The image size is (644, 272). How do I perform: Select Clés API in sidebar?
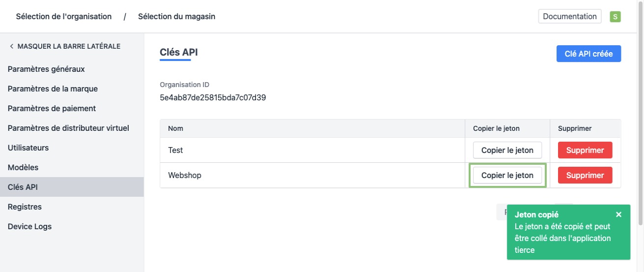coord(23,187)
